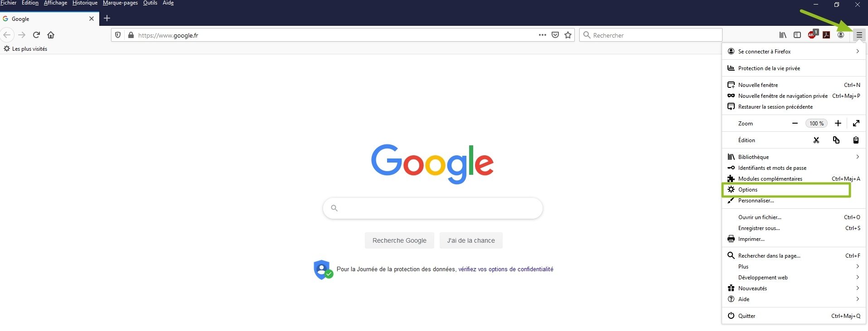The height and width of the screenshot is (331, 868).
Task: Expand the Nouveautés submenu
Action: click(x=794, y=288)
